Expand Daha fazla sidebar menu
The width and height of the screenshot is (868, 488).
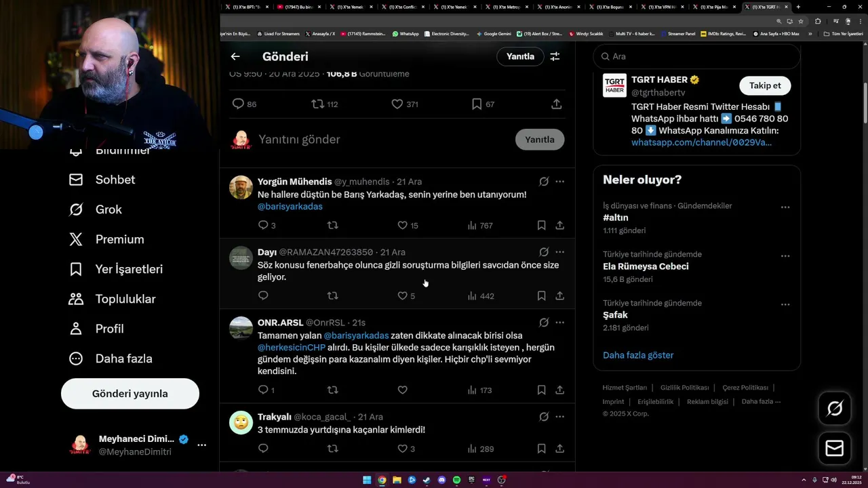[x=110, y=359]
